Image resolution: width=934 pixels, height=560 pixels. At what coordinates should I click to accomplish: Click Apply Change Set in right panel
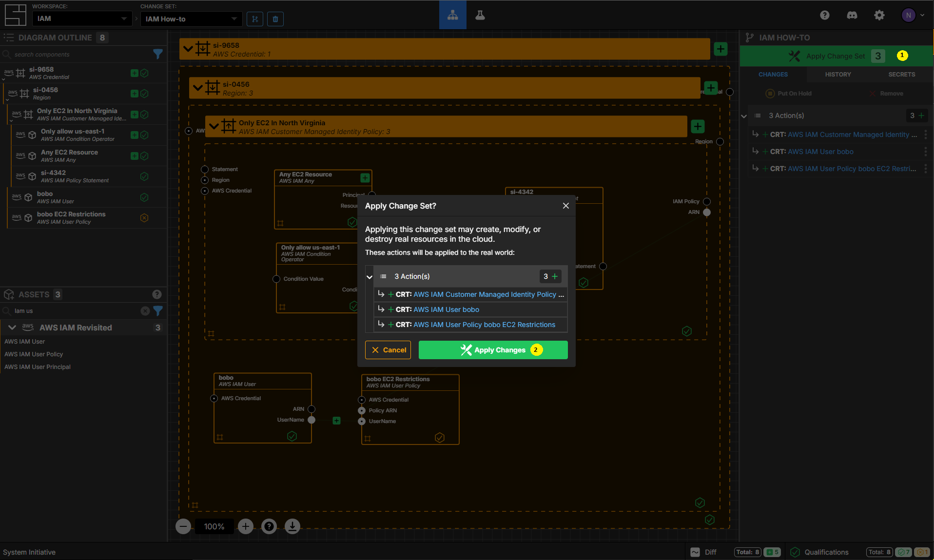pos(836,56)
